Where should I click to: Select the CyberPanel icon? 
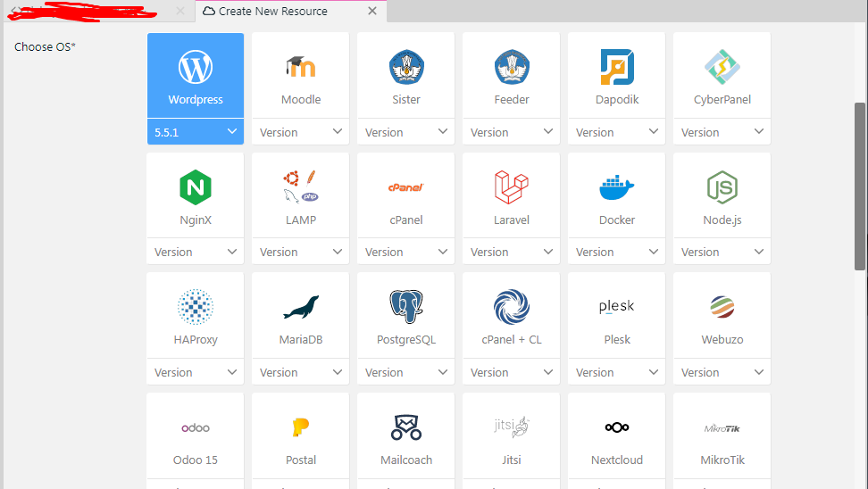click(722, 68)
